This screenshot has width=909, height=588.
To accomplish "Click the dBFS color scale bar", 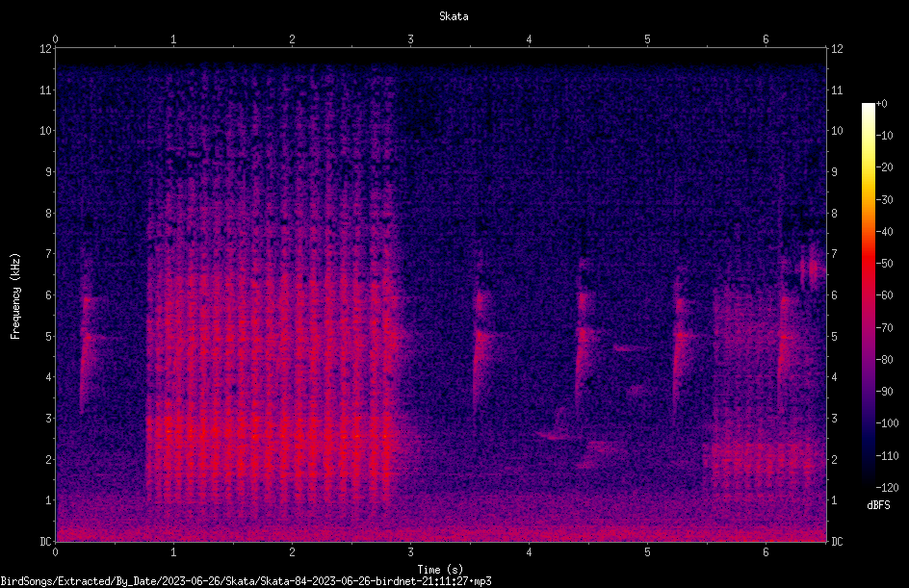I will (868, 295).
